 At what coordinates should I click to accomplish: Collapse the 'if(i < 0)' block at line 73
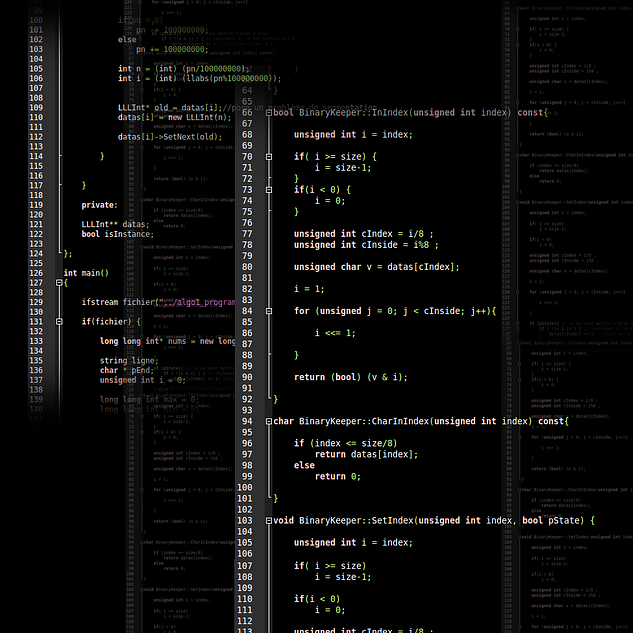tap(269, 190)
